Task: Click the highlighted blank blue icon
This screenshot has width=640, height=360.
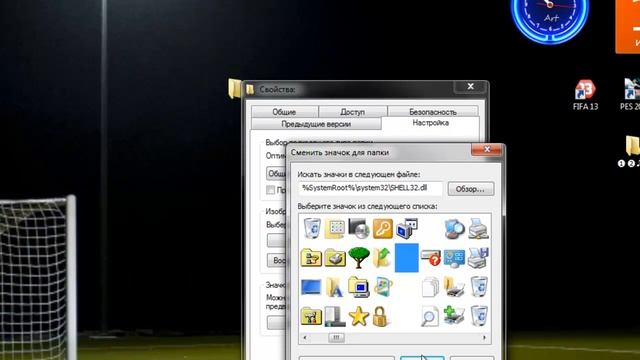Action: pos(407,258)
